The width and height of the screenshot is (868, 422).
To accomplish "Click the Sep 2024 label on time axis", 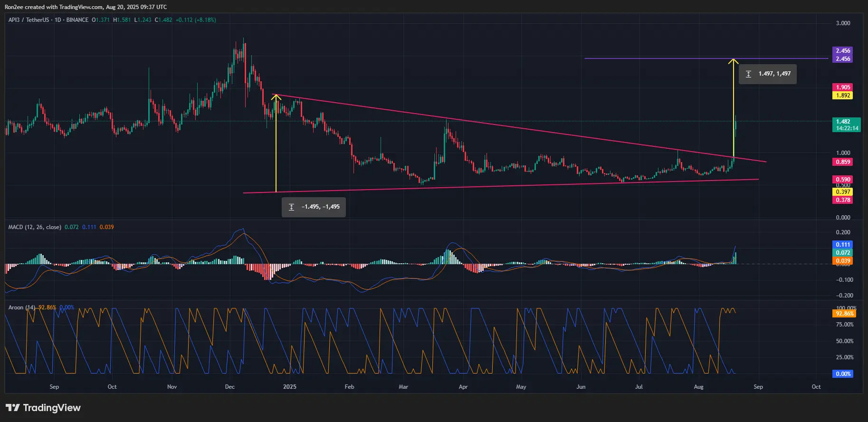I will click(x=54, y=387).
